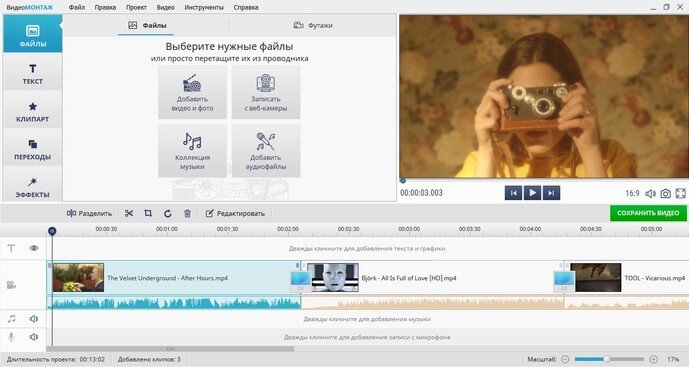Click the Velvet Underground audio waveform

174,302
